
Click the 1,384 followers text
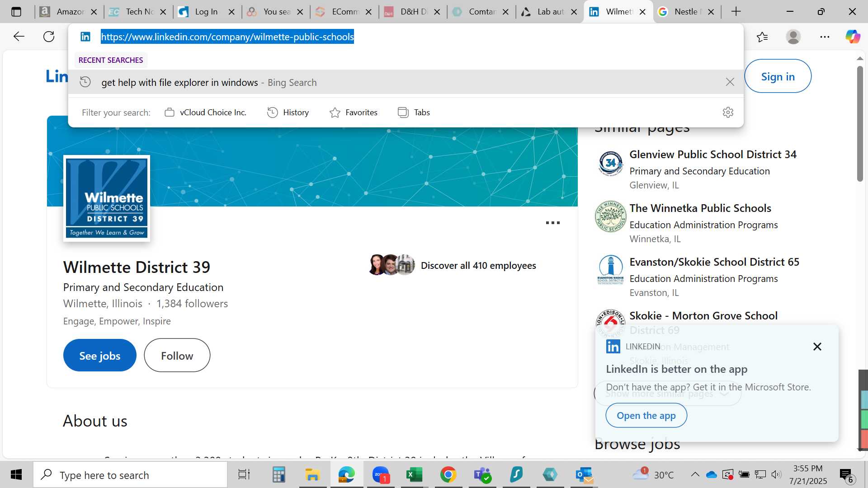point(192,304)
